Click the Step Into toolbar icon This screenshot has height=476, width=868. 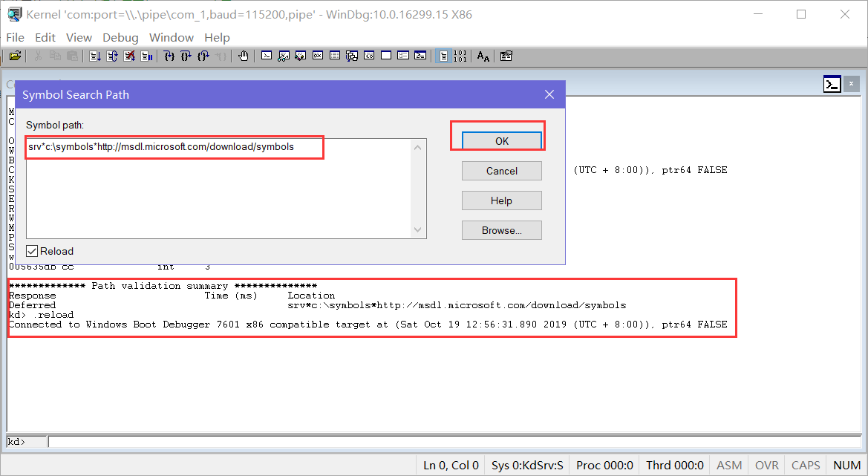tap(169, 56)
